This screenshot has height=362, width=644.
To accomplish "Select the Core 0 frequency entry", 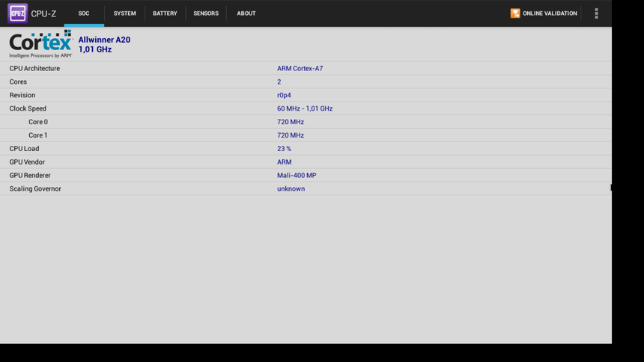I will click(x=291, y=122).
